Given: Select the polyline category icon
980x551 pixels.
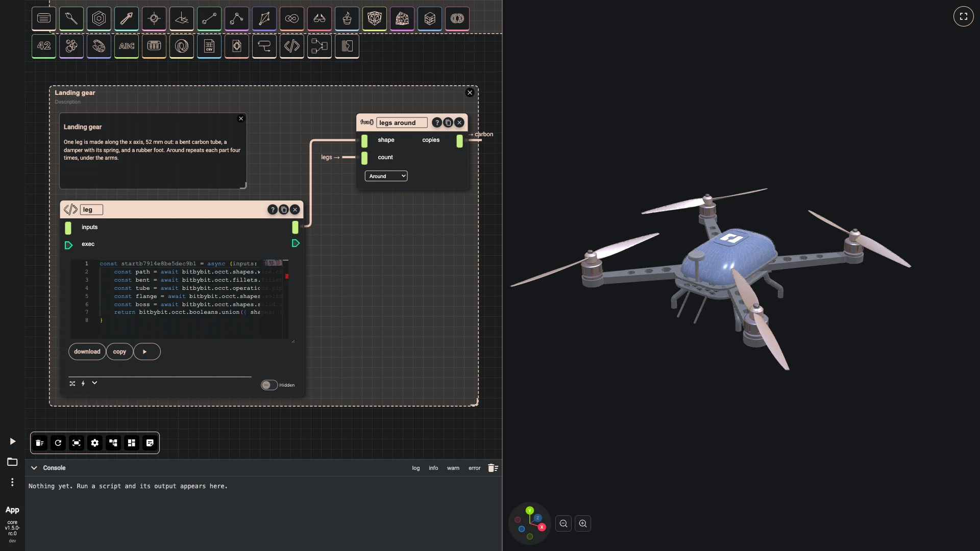Looking at the screenshot, I should pos(237,18).
